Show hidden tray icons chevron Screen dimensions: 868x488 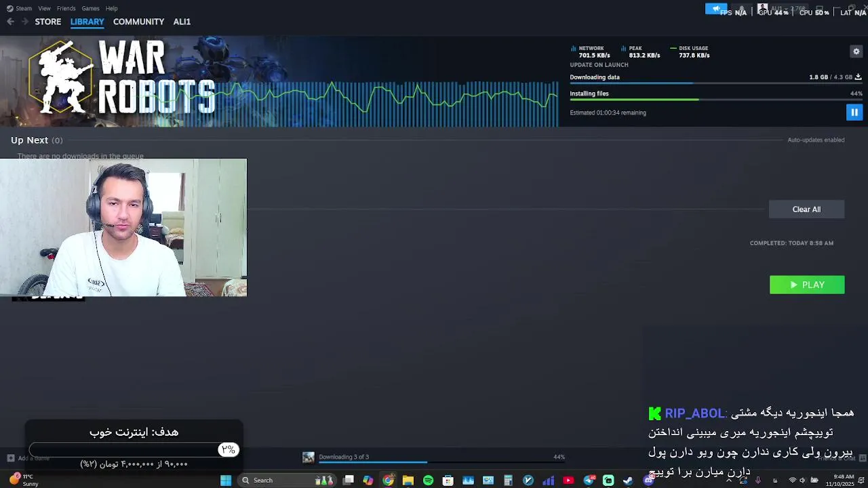[729, 481]
